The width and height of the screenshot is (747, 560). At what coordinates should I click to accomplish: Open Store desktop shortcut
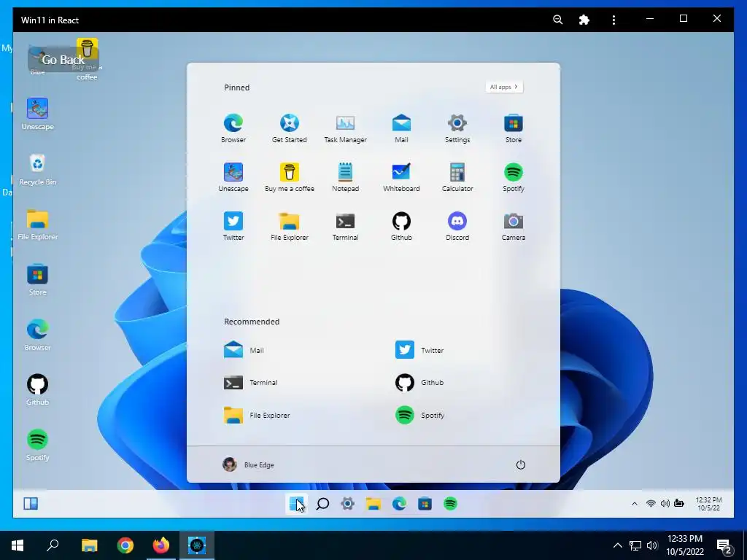pyautogui.click(x=38, y=279)
